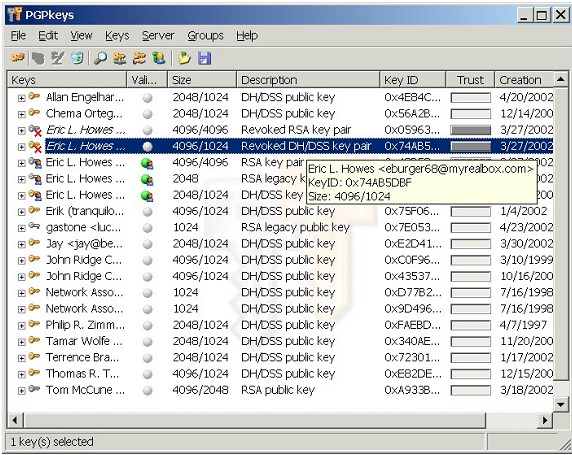The height and width of the screenshot is (455, 572).
Task: Click the greyed revoke key toolbar icon
Action: 38,58
